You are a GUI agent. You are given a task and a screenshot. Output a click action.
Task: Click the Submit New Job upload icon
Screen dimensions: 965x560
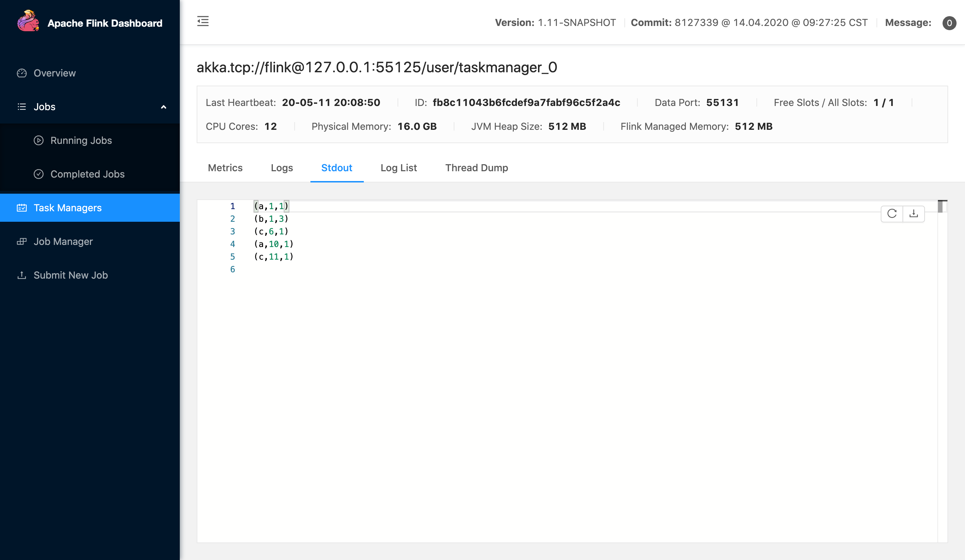22,275
